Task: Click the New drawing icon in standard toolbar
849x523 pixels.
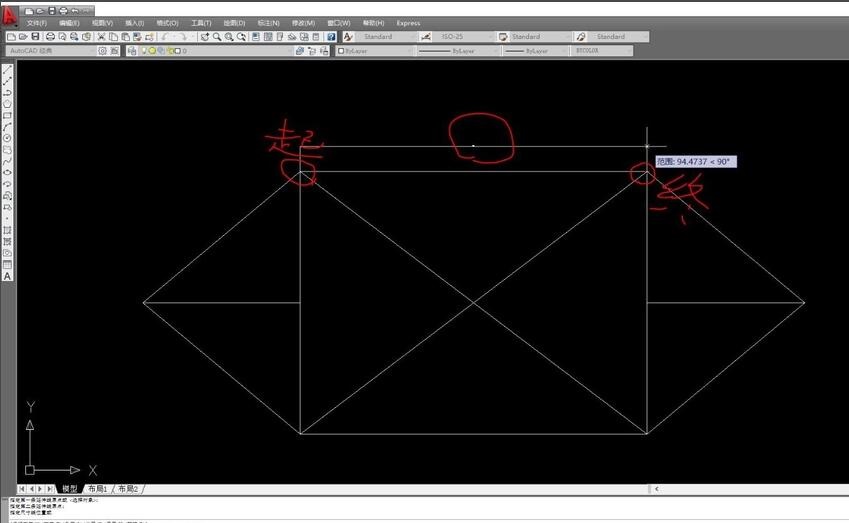Action: pyautogui.click(x=11, y=37)
